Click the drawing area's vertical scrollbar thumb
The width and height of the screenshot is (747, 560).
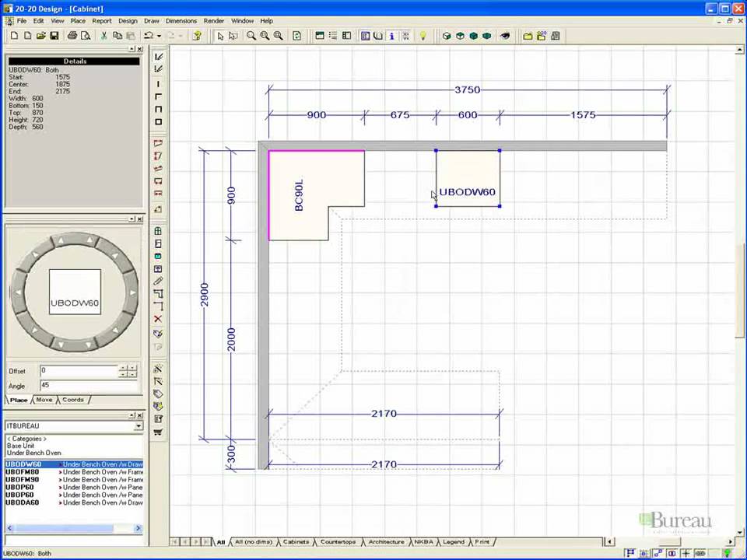pyautogui.click(x=740, y=290)
